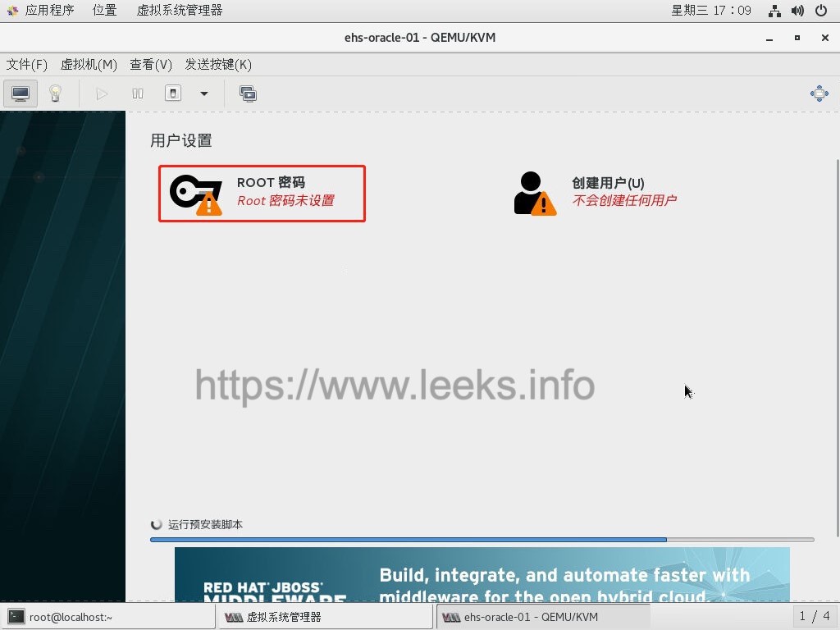Open the 查看(V) menu
The height and width of the screenshot is (630, 840).
point(151,65)
